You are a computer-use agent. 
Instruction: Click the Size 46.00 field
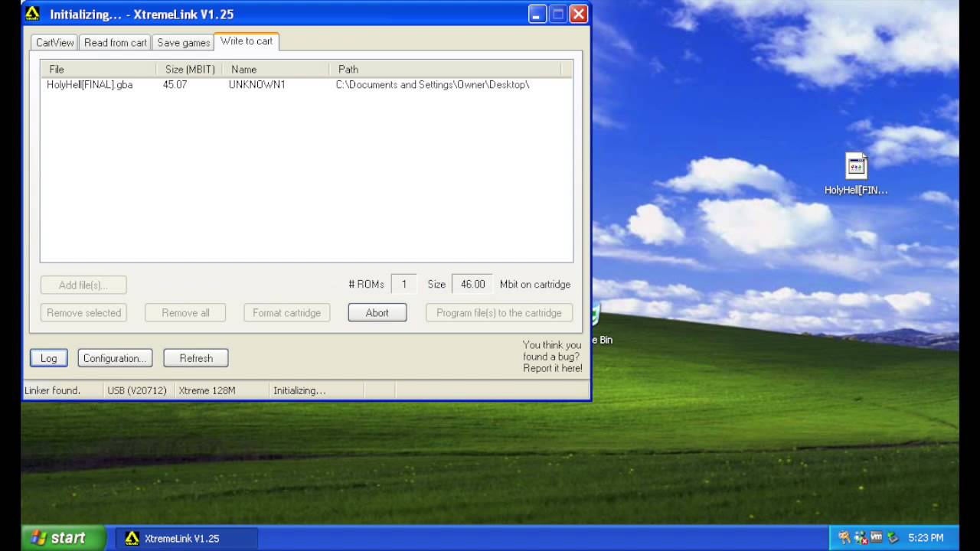tap(472, 284)
